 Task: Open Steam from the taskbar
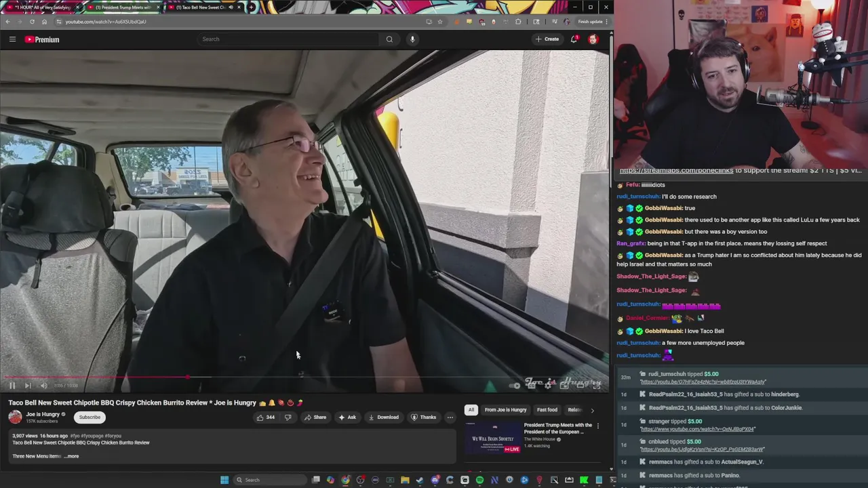[x=420, y=480]
